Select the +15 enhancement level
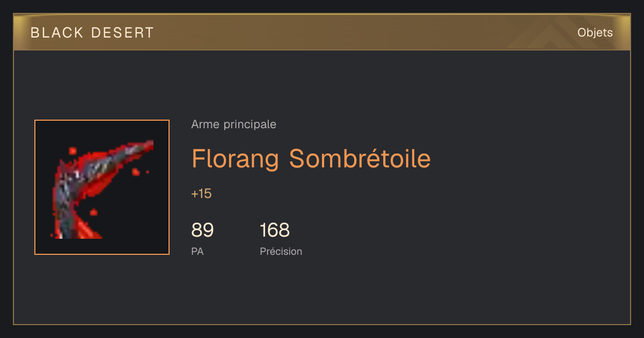 pyautogui.click(x=201, y=194)
